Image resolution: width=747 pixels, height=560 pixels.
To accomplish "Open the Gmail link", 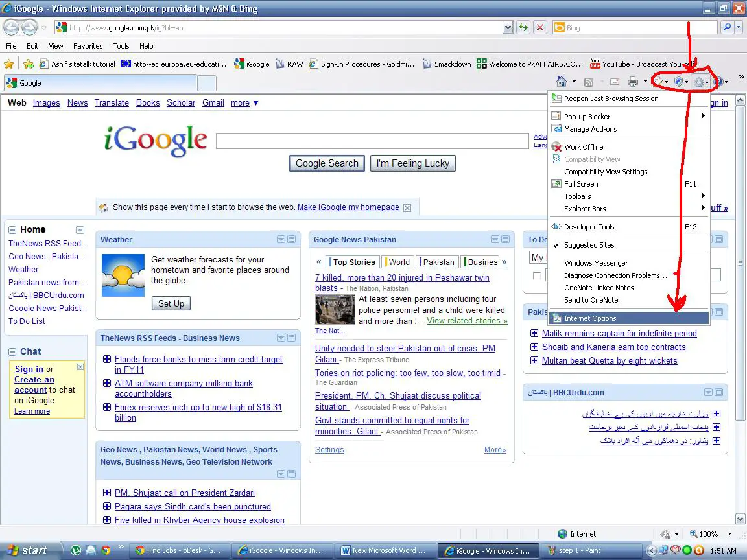I will tap(213, 103).
